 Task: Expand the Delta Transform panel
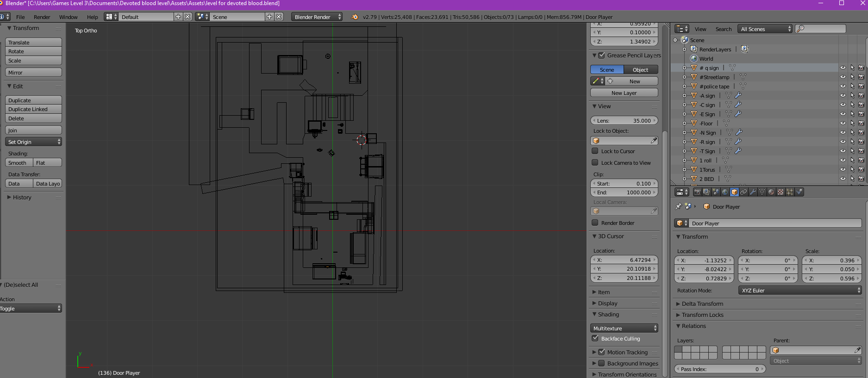[702, 304]
